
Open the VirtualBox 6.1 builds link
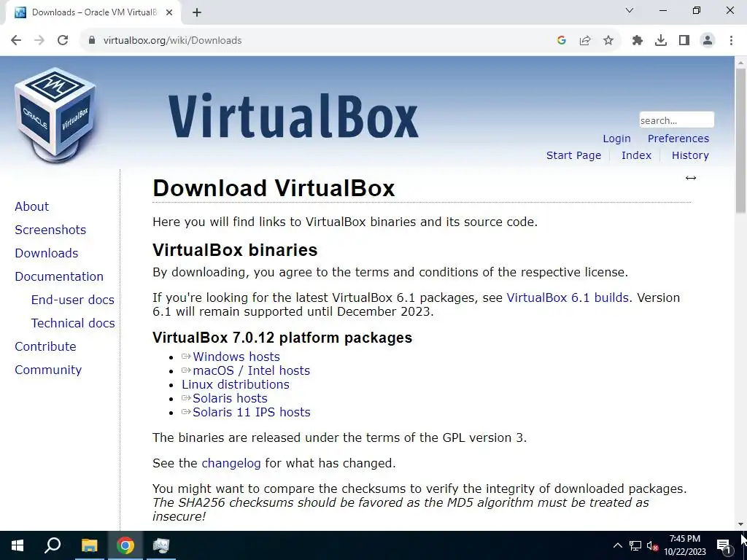(568, 297)
